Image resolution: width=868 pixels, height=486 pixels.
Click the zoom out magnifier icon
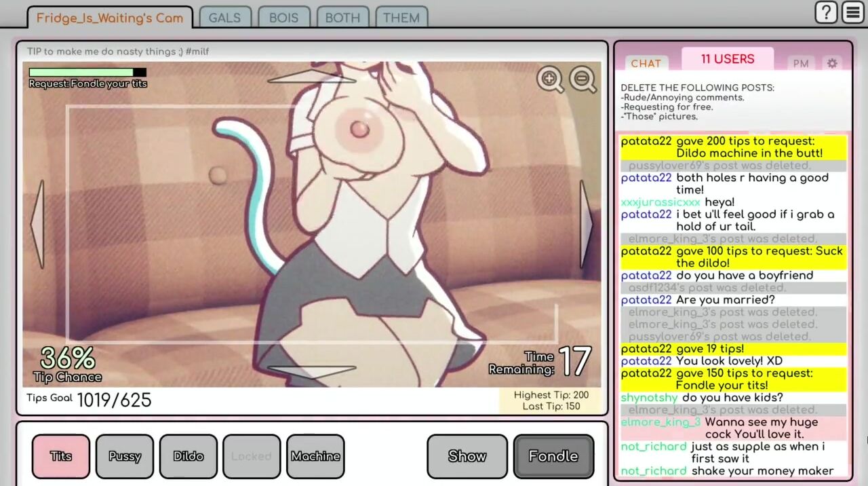click(x=582, y=79)
